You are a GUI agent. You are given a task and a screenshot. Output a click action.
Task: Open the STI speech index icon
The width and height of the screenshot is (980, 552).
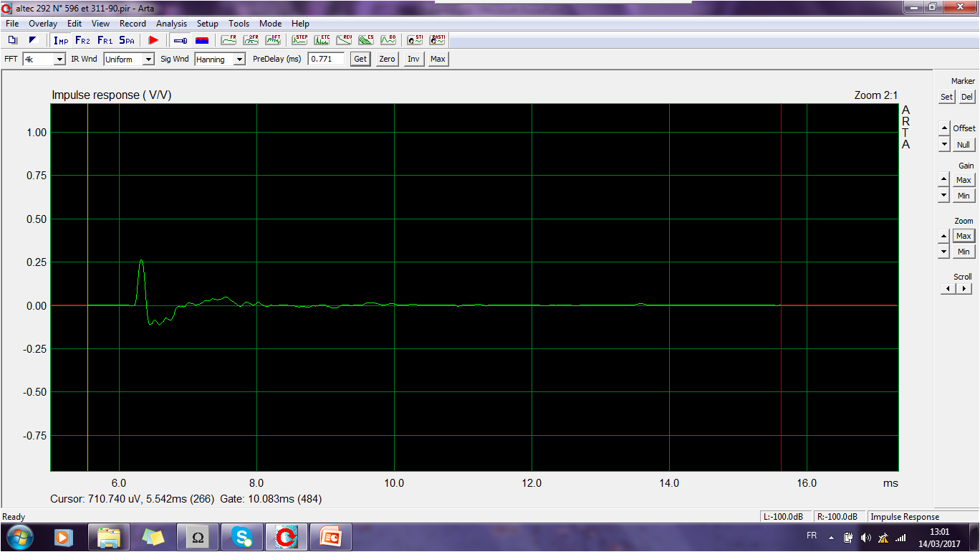pyautogui.click(x=415, y=40)
